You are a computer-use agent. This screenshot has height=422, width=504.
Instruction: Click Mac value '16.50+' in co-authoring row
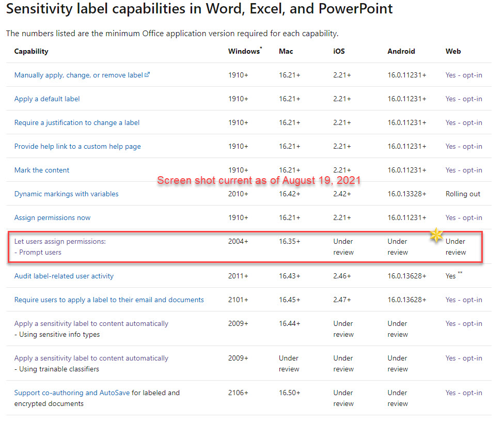[x=290, y=393]
